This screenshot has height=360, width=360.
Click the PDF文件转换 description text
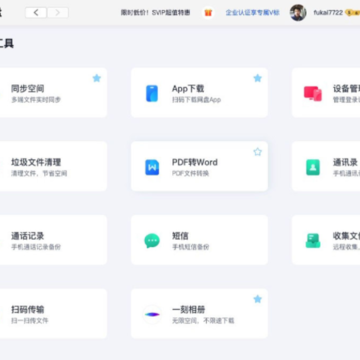coord(190,173)
